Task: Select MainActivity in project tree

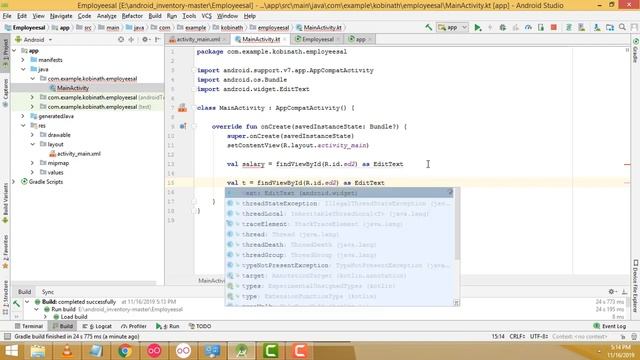Action: coord(73,88)
